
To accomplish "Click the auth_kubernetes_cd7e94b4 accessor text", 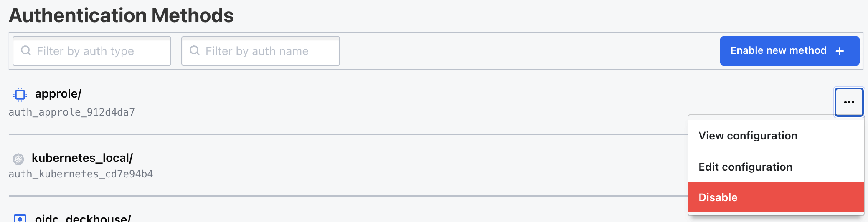I will pos(81,174).
